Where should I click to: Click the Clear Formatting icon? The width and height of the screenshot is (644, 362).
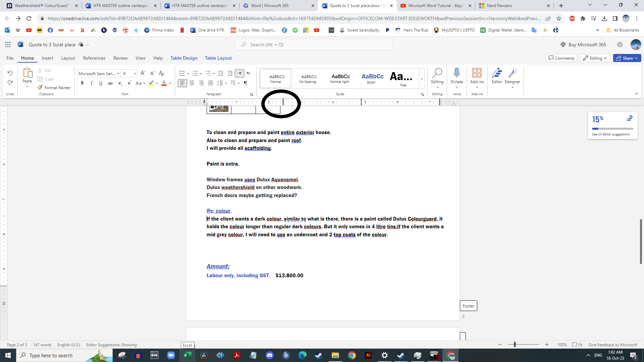(x=162, y=73)
